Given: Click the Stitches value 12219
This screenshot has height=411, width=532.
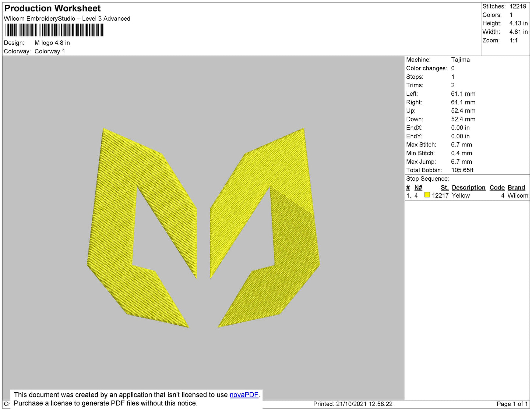Looking at the screenshot, I should (x=518, y=6).
